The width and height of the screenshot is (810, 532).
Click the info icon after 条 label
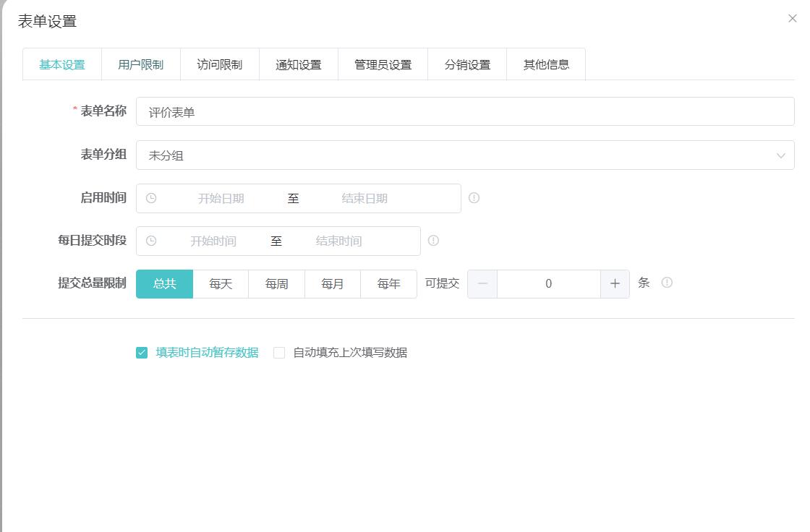(667, 283)
